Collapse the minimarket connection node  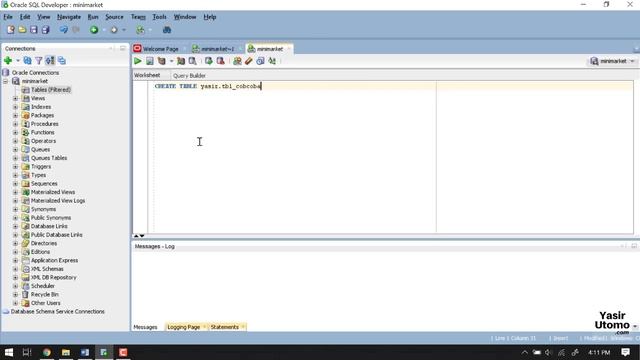click(x=6, y=81)
